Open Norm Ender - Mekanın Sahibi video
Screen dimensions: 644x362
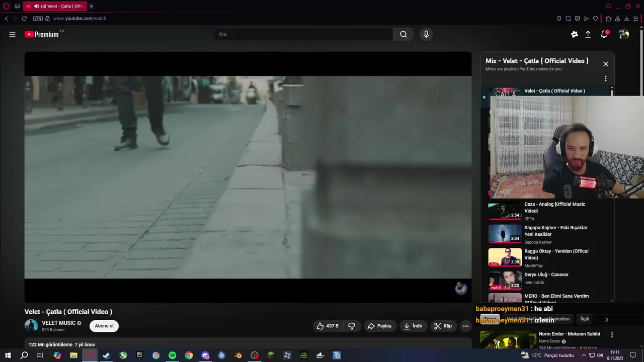click(x=569, y=334)
